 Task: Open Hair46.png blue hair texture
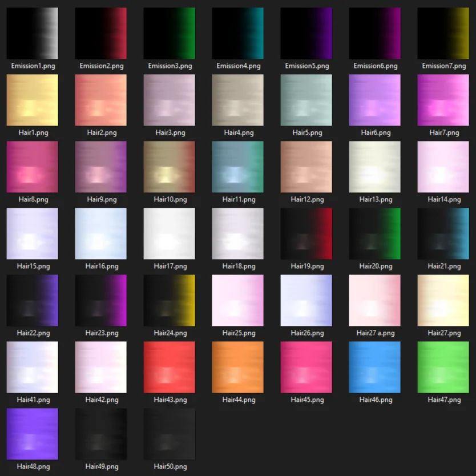[375, 367]
